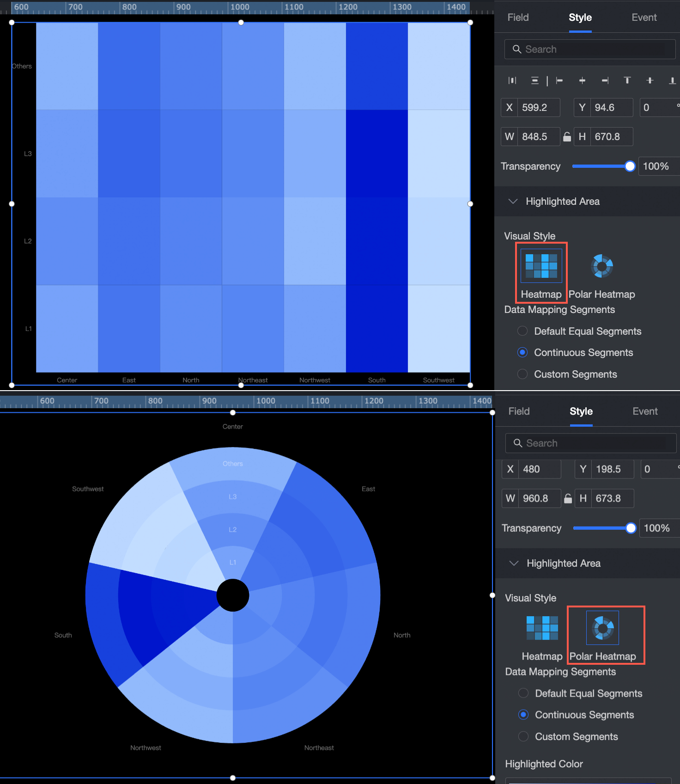Choose Heatmap style icon in polar chart's panel
Viewport: 680px width, 784px height.
(542, 628)
